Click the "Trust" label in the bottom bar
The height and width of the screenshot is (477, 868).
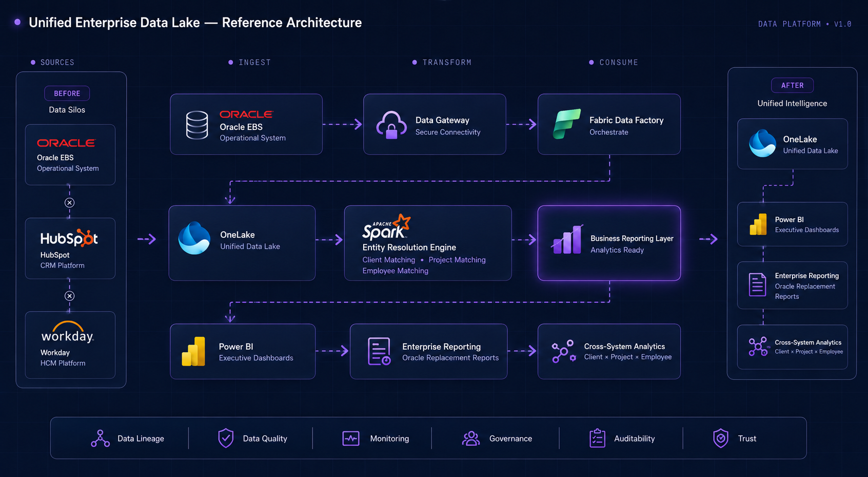click(x=747, y=438)
